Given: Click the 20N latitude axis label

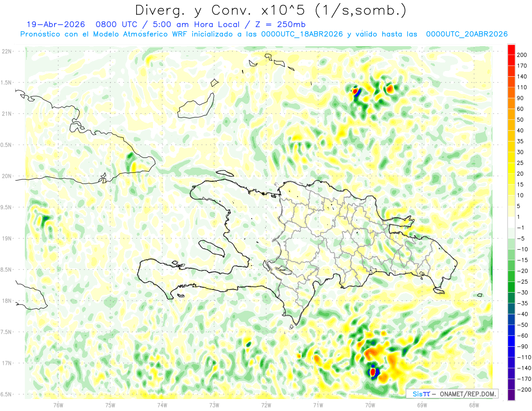Looking at the screenshot, I should coord(6,176).
